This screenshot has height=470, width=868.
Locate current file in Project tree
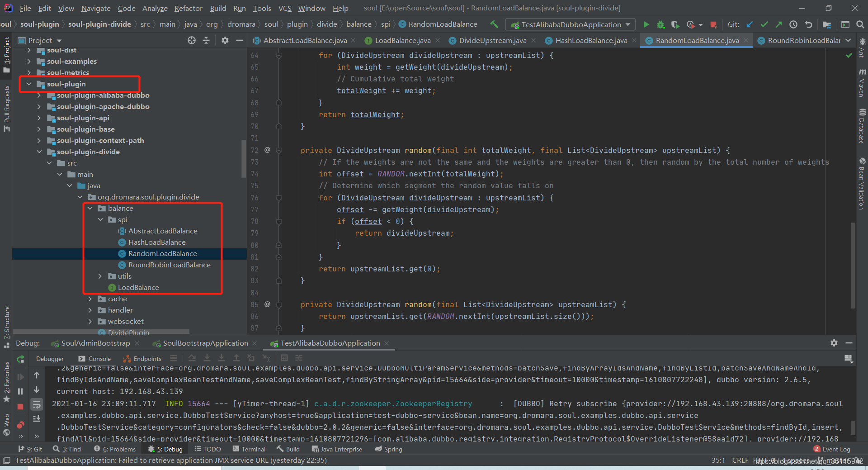pos(192,40)
